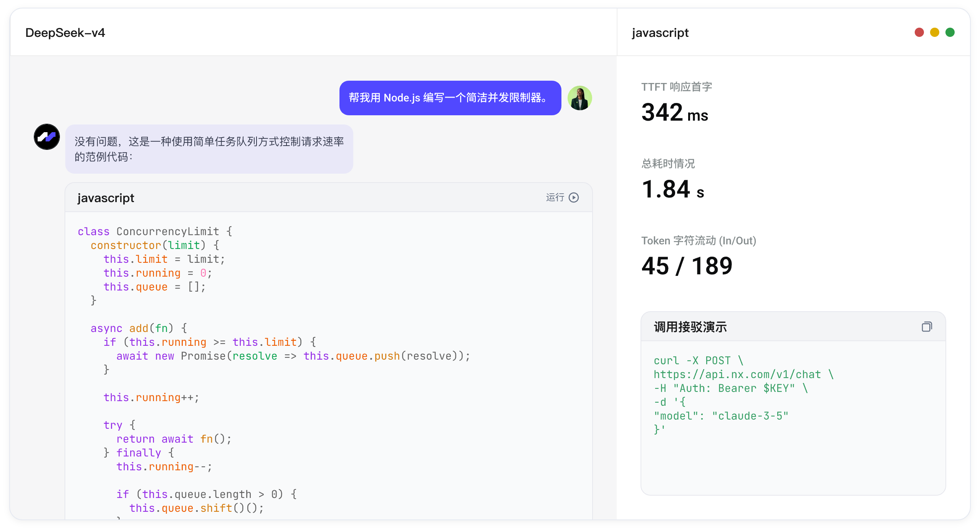This screenshot has width=980, height=531.
Task: Click the red window dot
Action: tap(919, 32)
